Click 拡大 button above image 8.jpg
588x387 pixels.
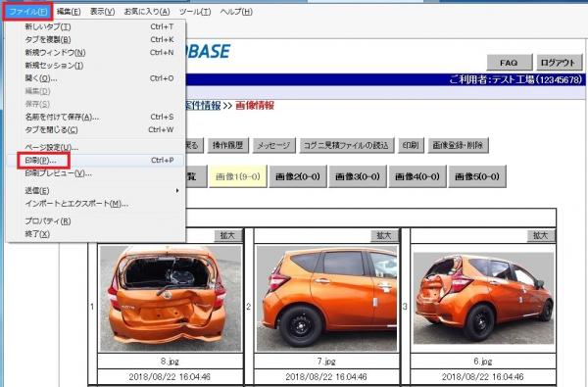(x=228, y=235)
